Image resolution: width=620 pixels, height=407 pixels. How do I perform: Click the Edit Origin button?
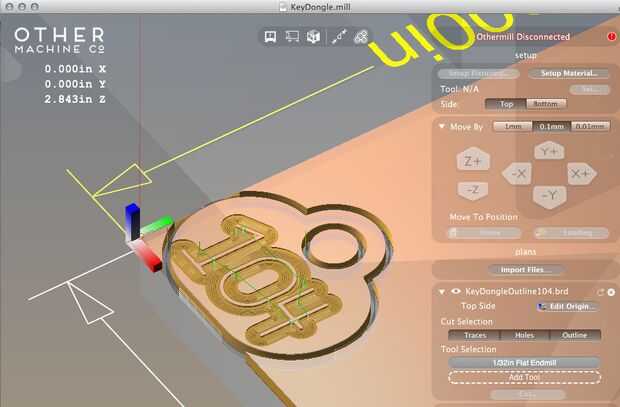coord(568,306)
